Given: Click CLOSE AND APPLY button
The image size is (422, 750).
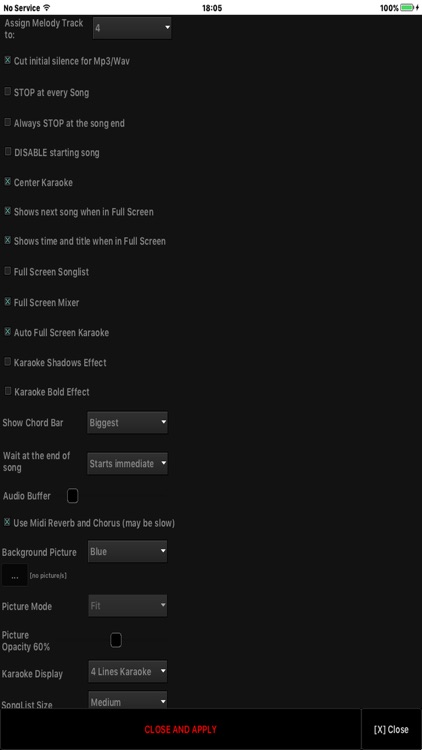Looking at the screenshot, I should pos(180,729).
